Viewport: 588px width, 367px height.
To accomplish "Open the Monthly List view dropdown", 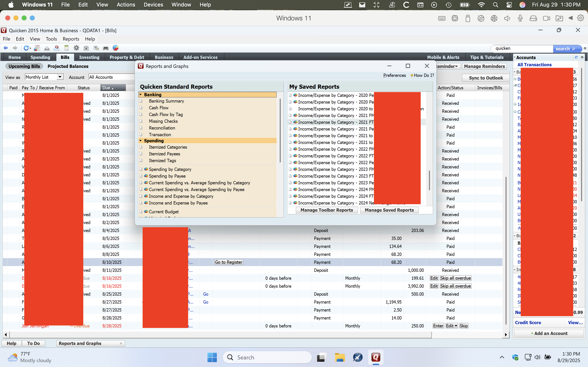I will (x=60, y=77).
